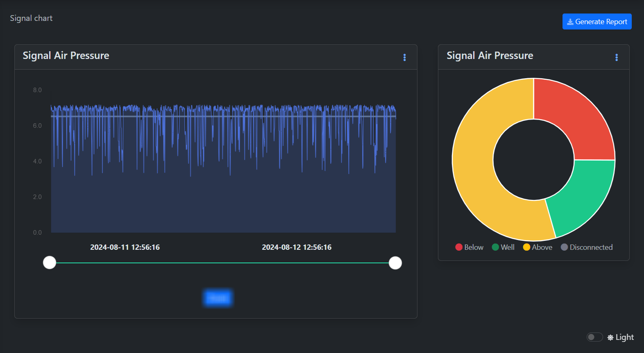Open the donut chart's three-dot options menu
The height and width of the screenshot is (353, 644).
[x=616, y=57]
